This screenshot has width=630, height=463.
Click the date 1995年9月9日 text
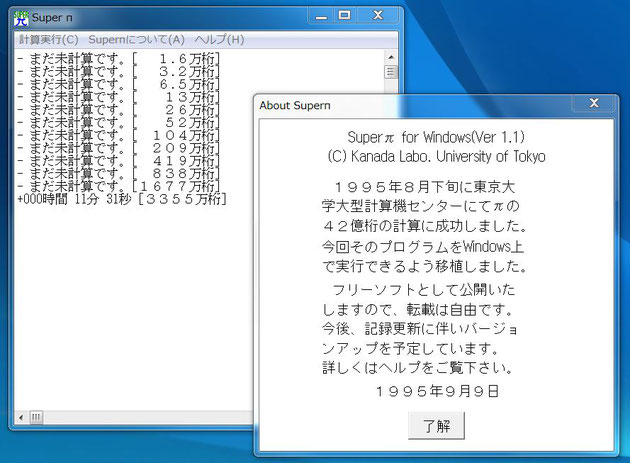pyautogui.click(x=437, y=391)
